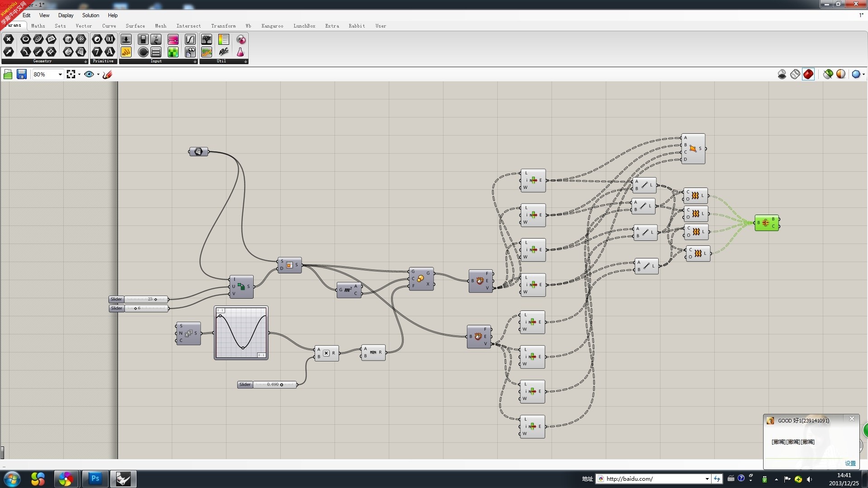Select the Vector parameter arrow icon
The height and width of the screenshot is (488, 868).
click(x=9, y=52)
